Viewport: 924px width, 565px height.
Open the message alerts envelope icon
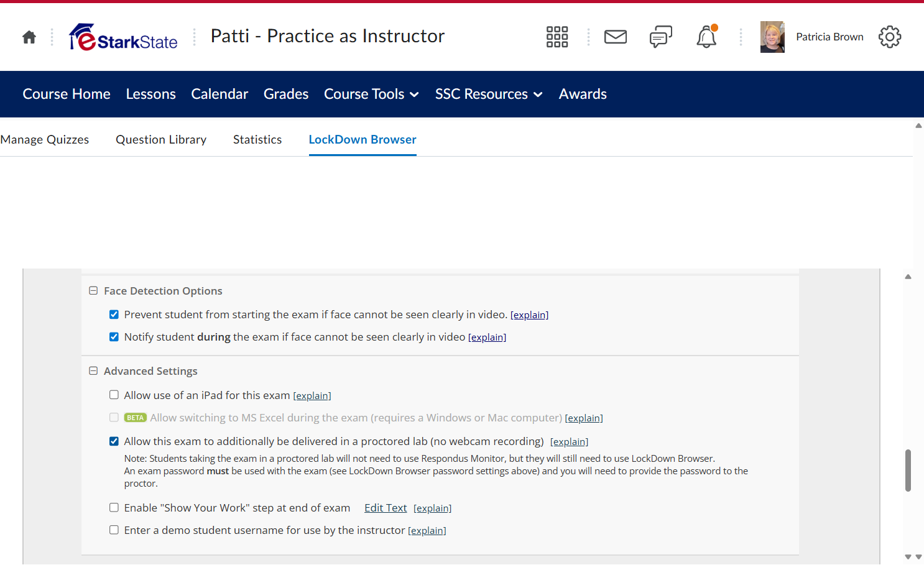[x=616, y=37]
